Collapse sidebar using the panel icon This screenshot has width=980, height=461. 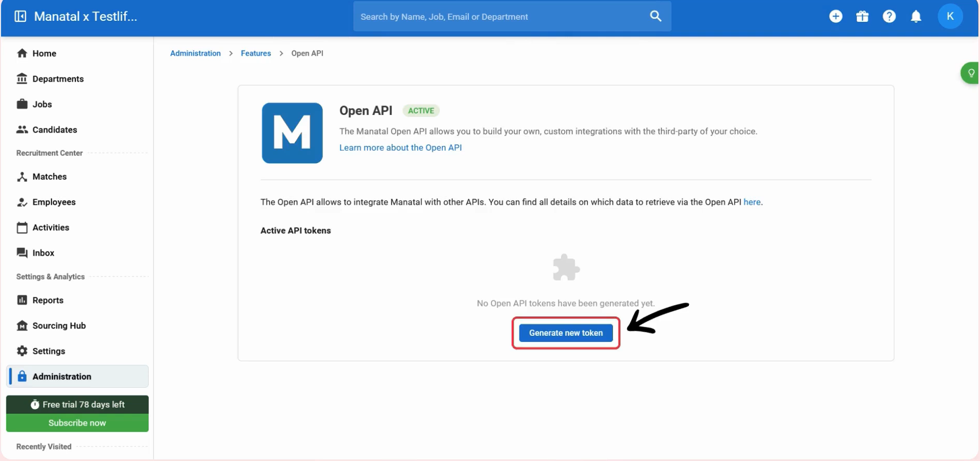[x=20, y=17]
